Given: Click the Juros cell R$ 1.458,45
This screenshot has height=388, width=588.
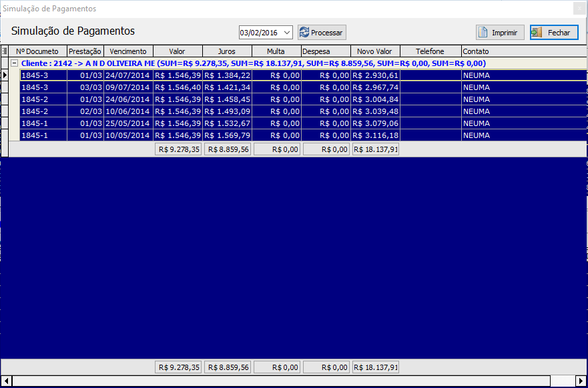Looking at the screenshot, I should [x=227, y=99].
